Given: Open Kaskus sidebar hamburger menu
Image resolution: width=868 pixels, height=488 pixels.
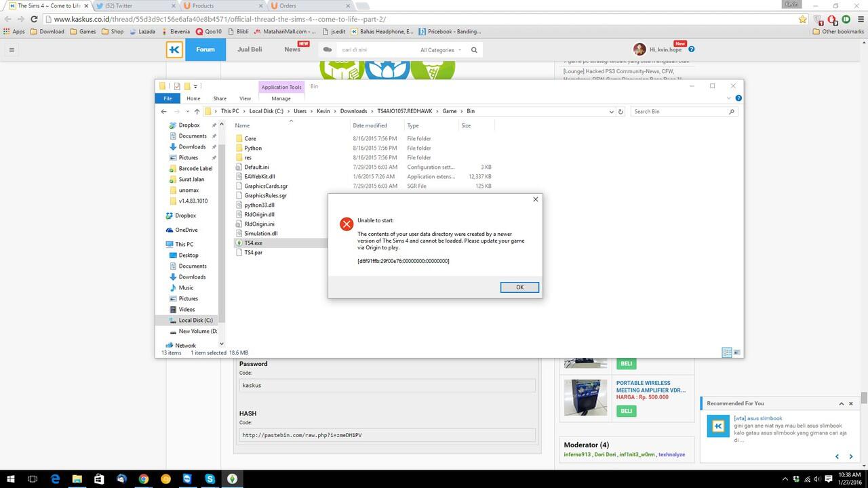Looking at the screenshot, I should click(x=12, y=49).
